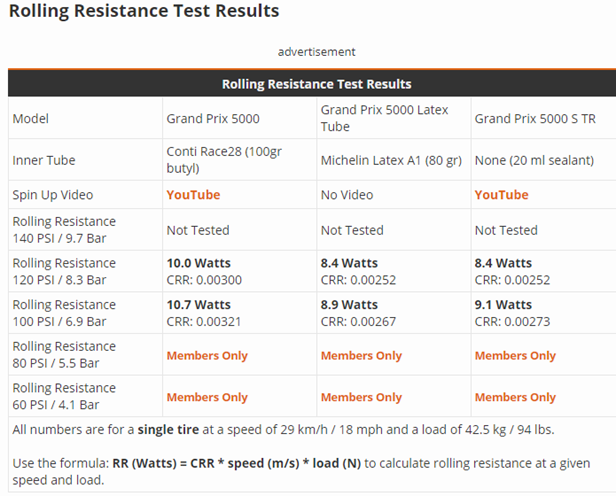Click the 9.1 Watts result value
616x496 pixels.
503,305
